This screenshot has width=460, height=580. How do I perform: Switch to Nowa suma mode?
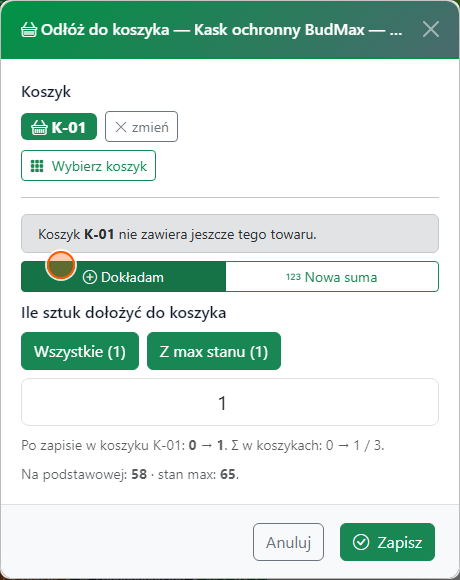point(332,277)
